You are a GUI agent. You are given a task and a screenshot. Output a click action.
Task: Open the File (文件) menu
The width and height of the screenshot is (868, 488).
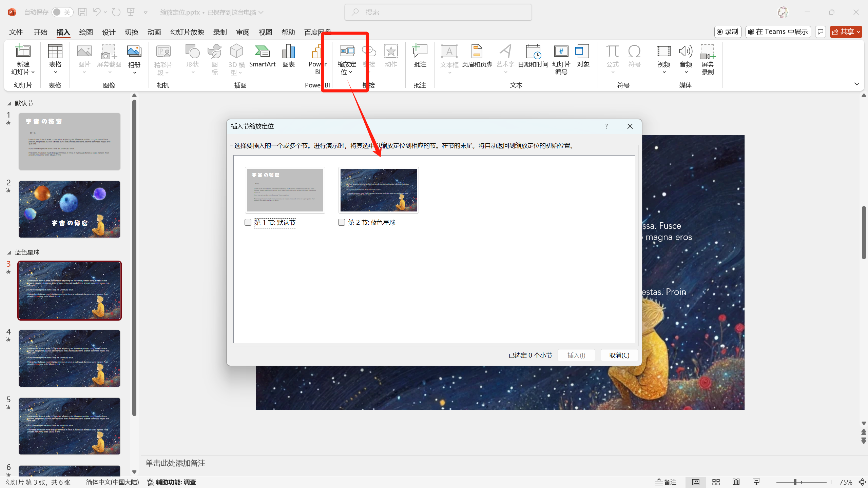(x=16, y=32)
